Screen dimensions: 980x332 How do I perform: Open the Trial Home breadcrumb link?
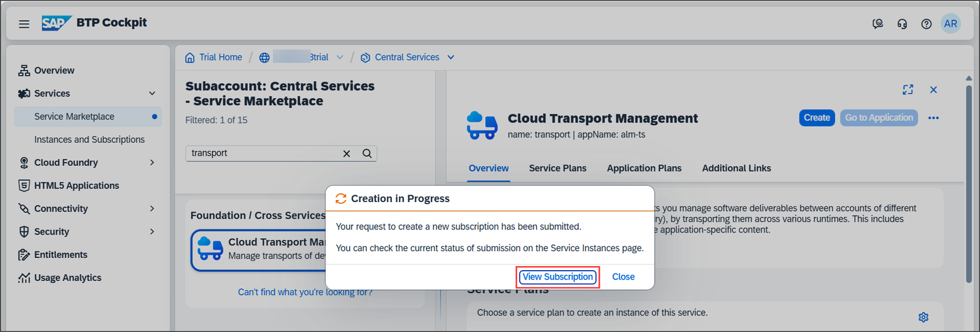[220, 57]
